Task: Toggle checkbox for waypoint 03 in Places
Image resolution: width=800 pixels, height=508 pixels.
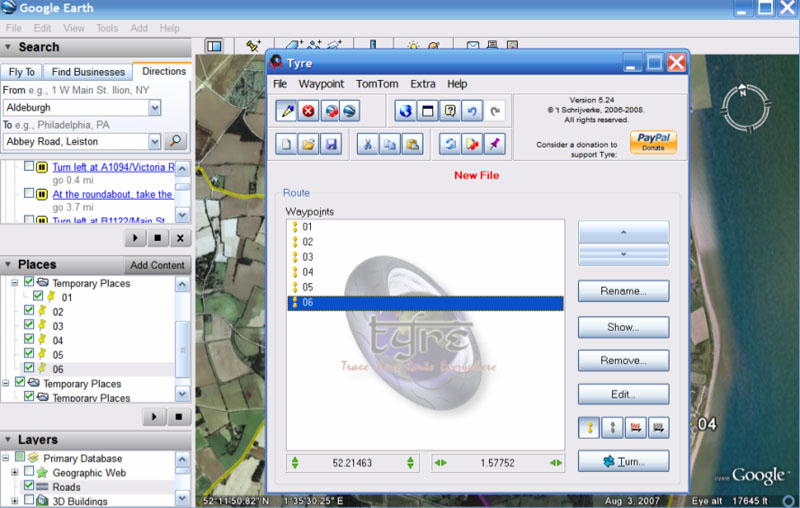Action: point(29,324)
